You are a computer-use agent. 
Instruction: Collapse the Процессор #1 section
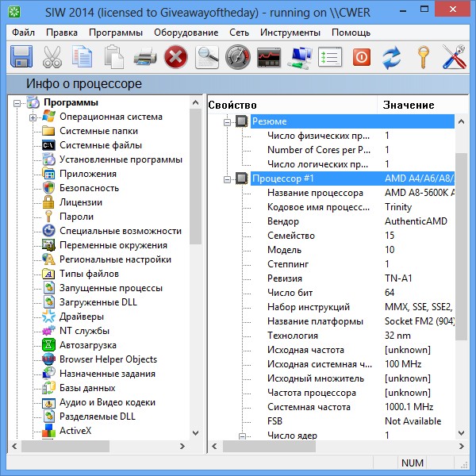point(228,178)
